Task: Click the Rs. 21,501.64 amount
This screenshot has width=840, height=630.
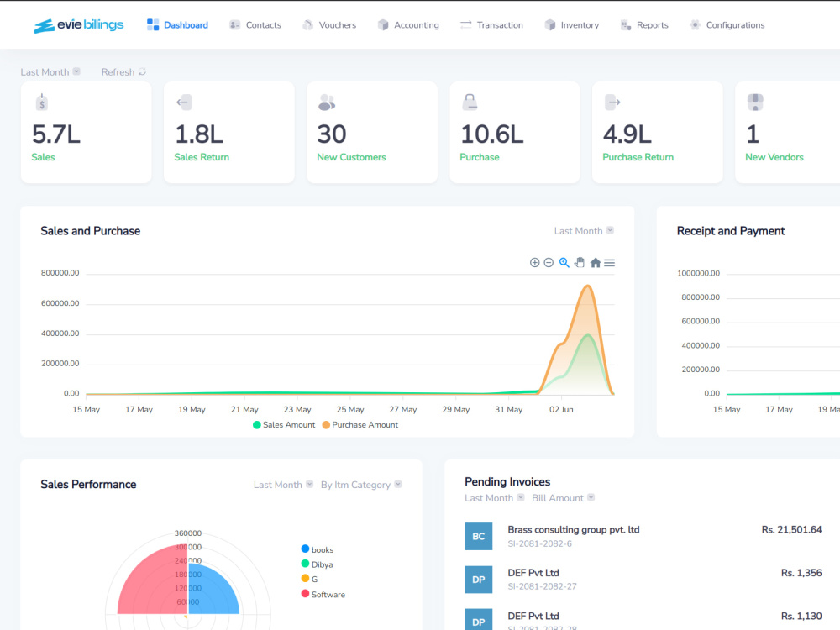Action: click(791, 529)
